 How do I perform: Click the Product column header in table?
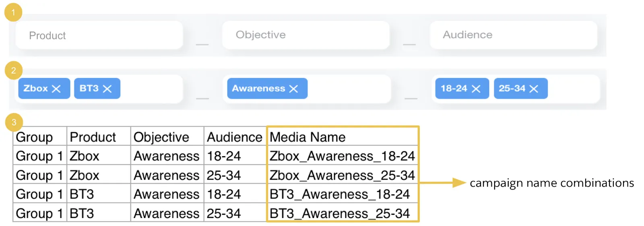coord(99,137)
